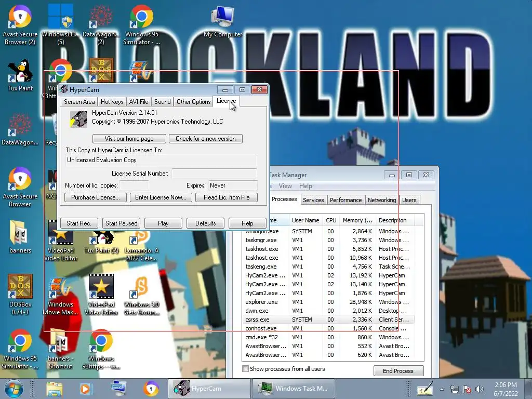Click the HyperCam Defaults button
Viewport: 532px width, 399px height.
pyautogui.click(x=205, y=223)
